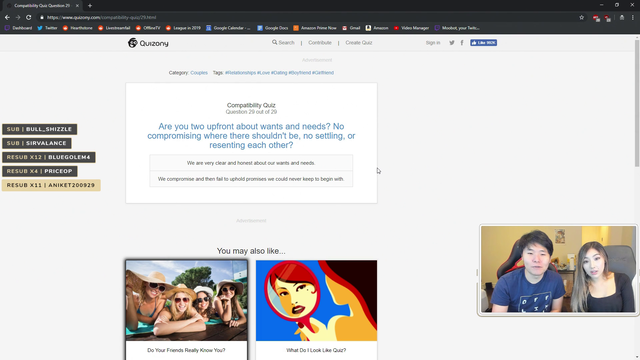Choose answer 'We are very clear and honest'
Viewport: 640px width, 360px height.
click(x=251, y=163)
